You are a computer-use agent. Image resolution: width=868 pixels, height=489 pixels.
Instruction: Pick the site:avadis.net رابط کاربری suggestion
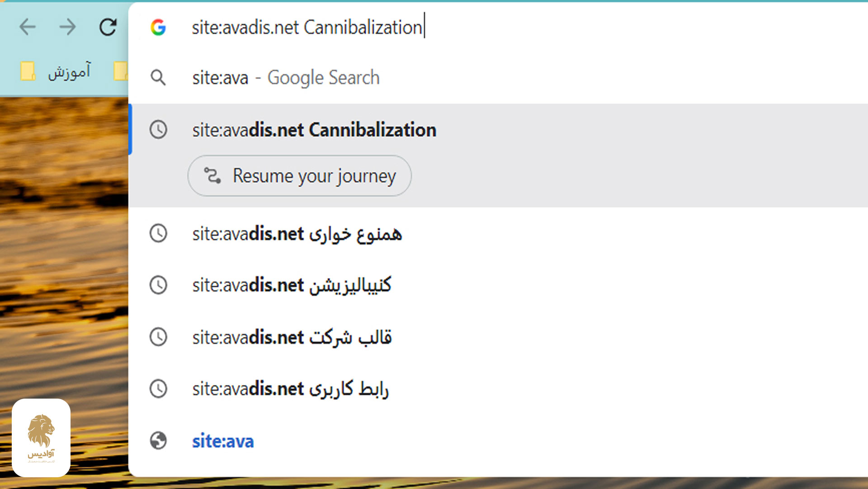[x=290, y=389]
